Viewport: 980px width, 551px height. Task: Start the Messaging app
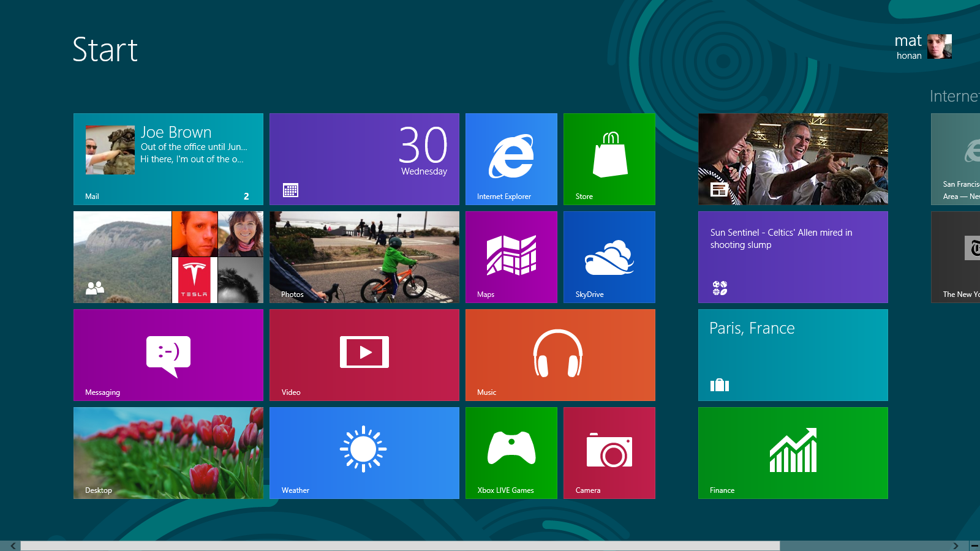pos(168,355)
